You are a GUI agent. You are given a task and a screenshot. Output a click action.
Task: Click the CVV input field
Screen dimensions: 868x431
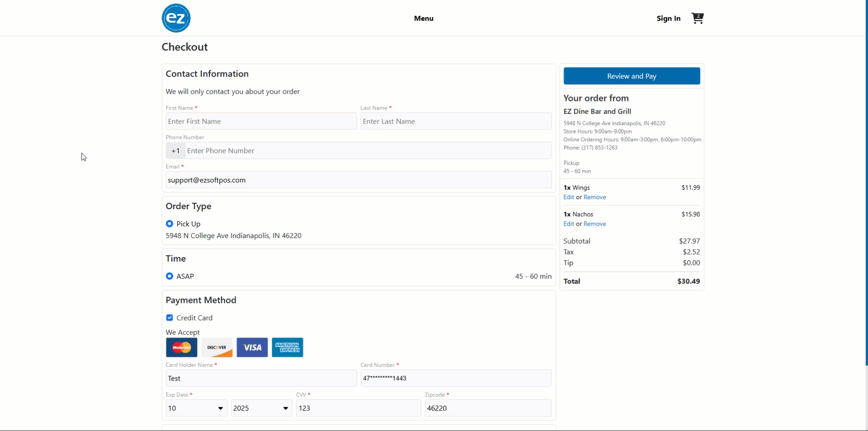coord(359,408)
